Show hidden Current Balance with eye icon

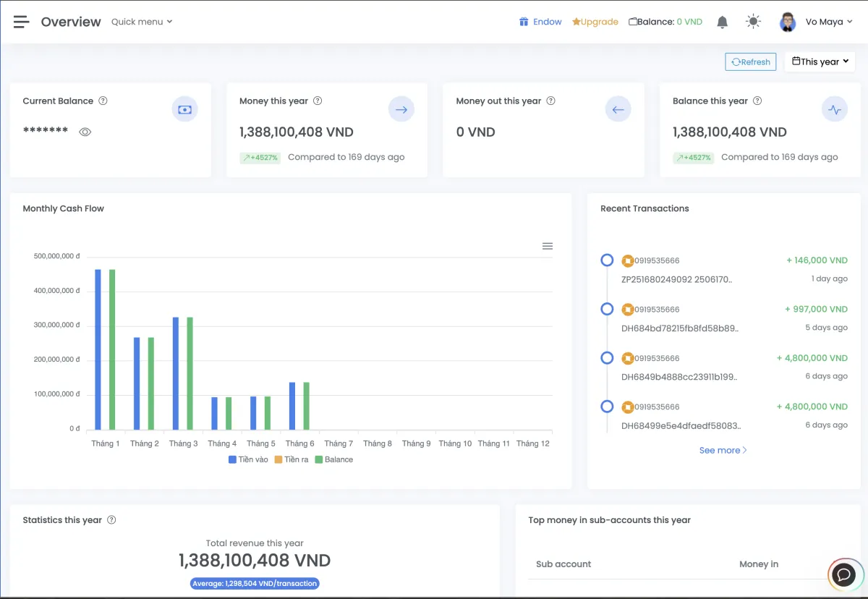[85, 132]
